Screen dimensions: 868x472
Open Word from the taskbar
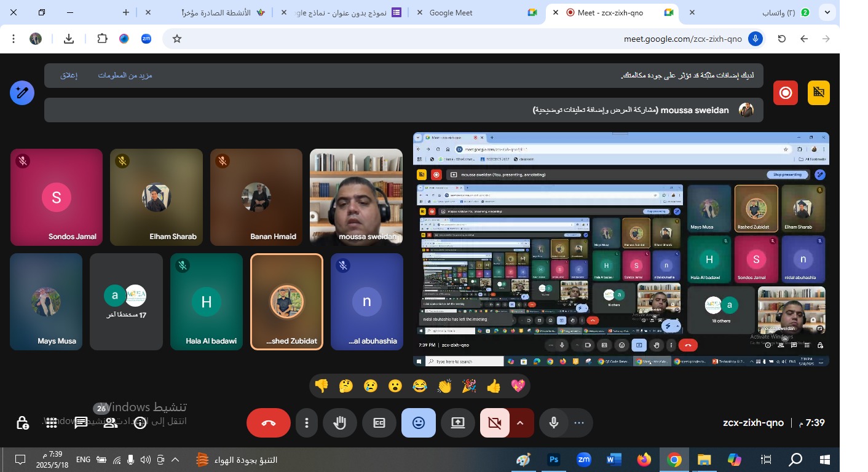tap(614, 460)
